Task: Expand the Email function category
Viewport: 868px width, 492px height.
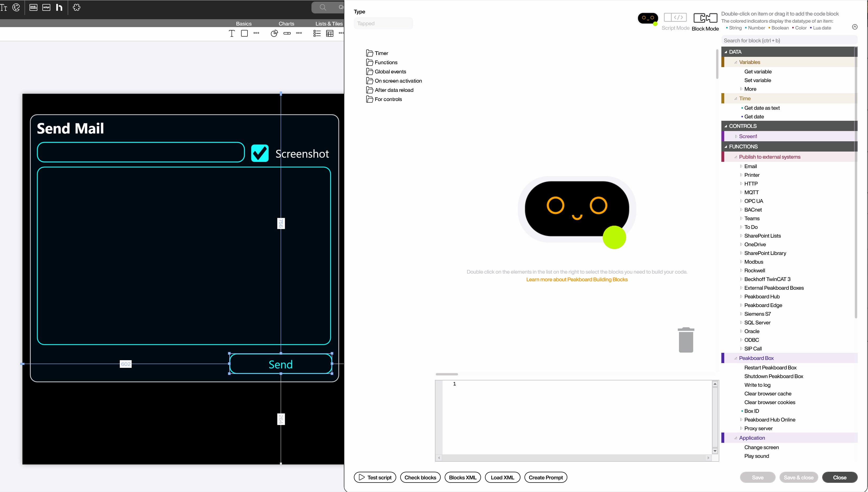Action: 741,166
